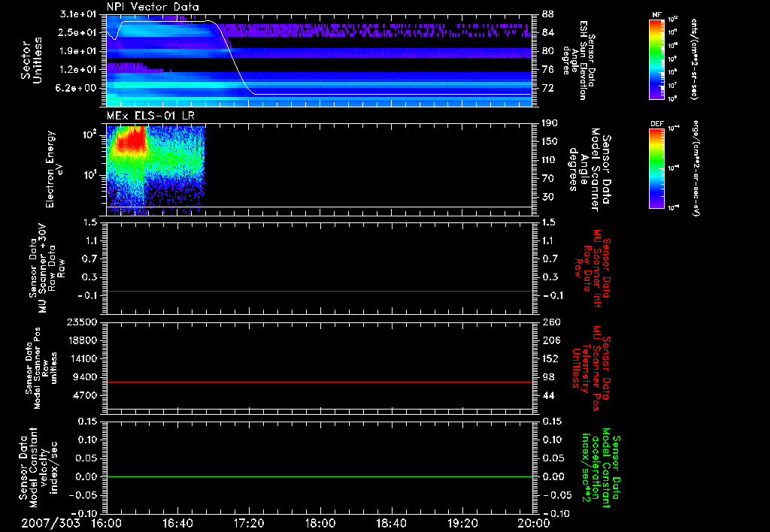
Task: Click the 260 telemetry tick label
Action: coord(551,322)
